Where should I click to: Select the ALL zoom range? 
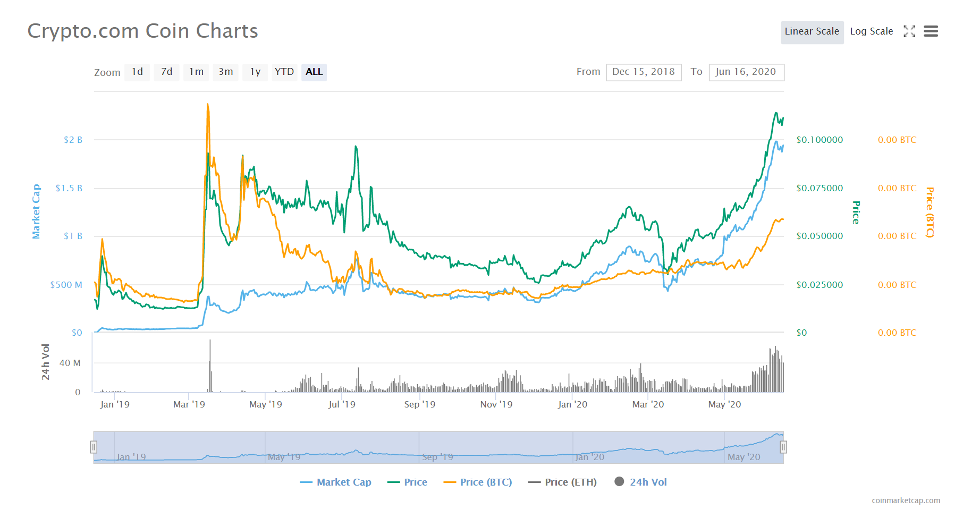[x=314, y=72]
